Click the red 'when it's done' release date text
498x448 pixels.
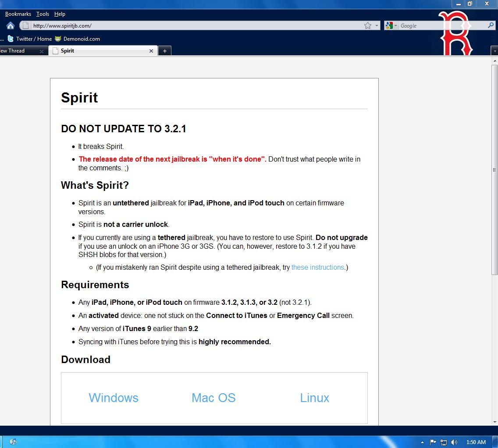(x=172, y=159)
